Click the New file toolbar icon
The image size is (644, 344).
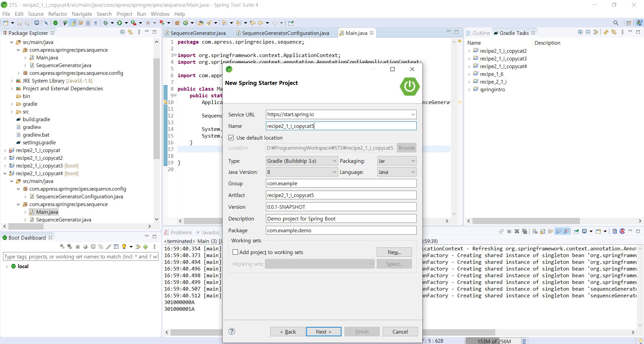6,23
